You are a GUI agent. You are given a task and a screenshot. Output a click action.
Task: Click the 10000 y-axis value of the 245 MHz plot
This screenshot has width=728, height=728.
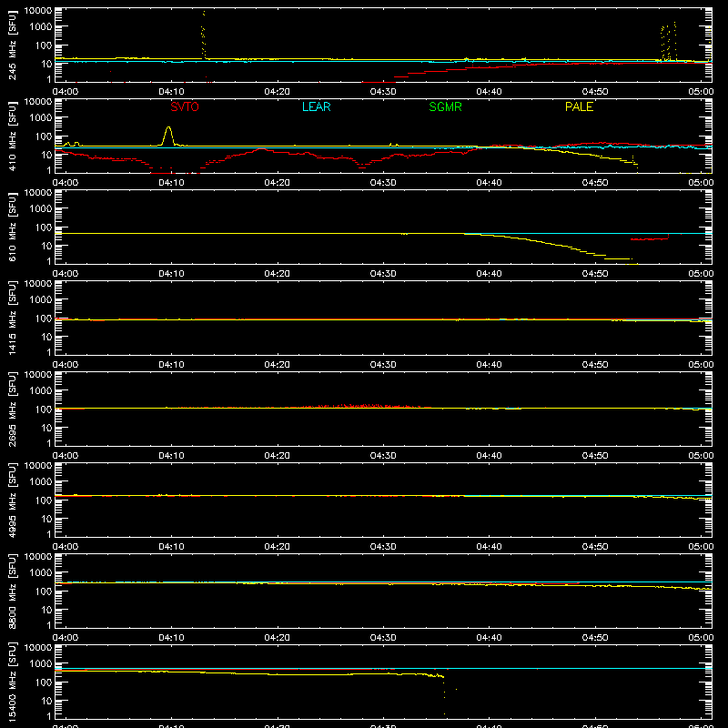pos(38,11)
